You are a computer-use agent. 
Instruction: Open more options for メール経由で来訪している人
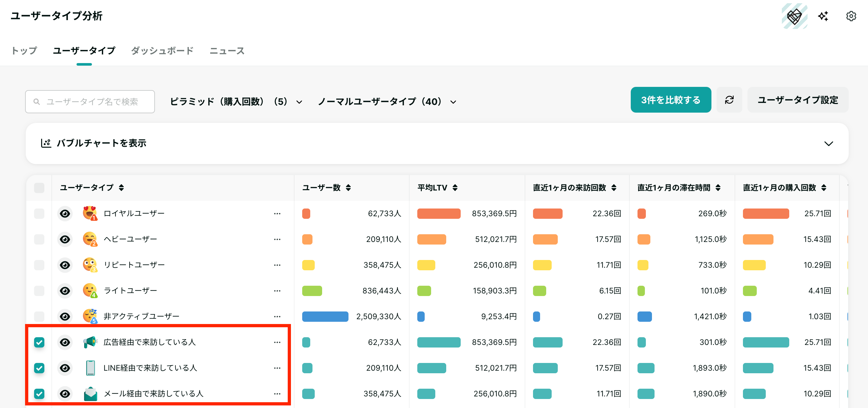coord(277,394)
